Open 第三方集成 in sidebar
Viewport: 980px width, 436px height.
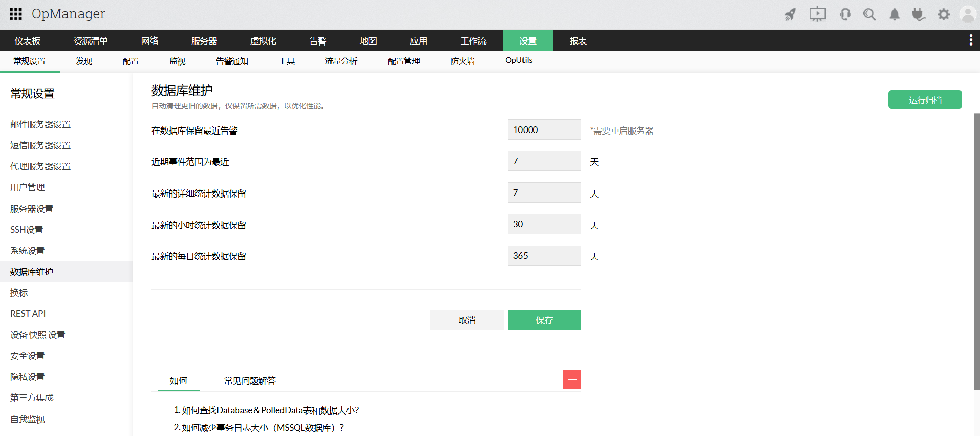tap(32, 398)
